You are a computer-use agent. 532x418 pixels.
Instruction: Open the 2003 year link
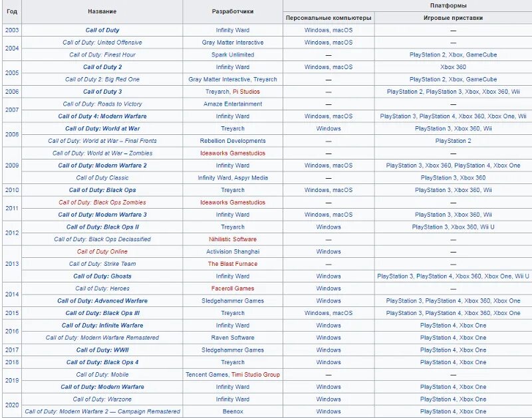click(12, 30)
